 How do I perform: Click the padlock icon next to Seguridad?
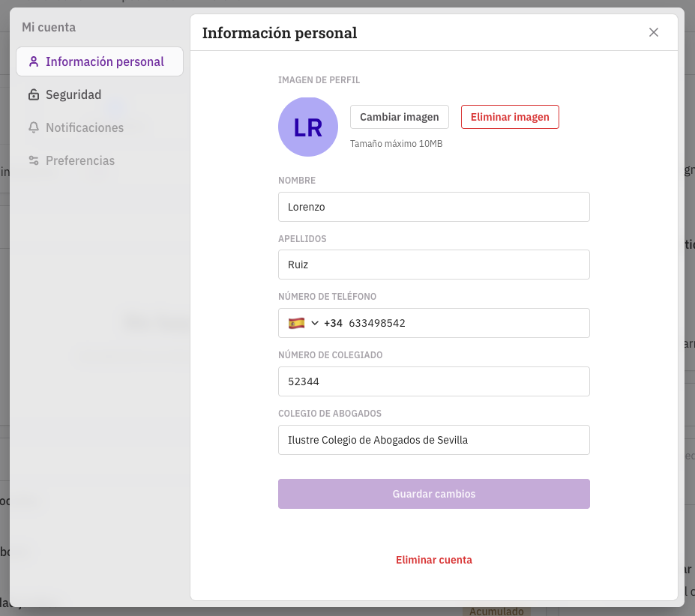(x=33, y=94)
